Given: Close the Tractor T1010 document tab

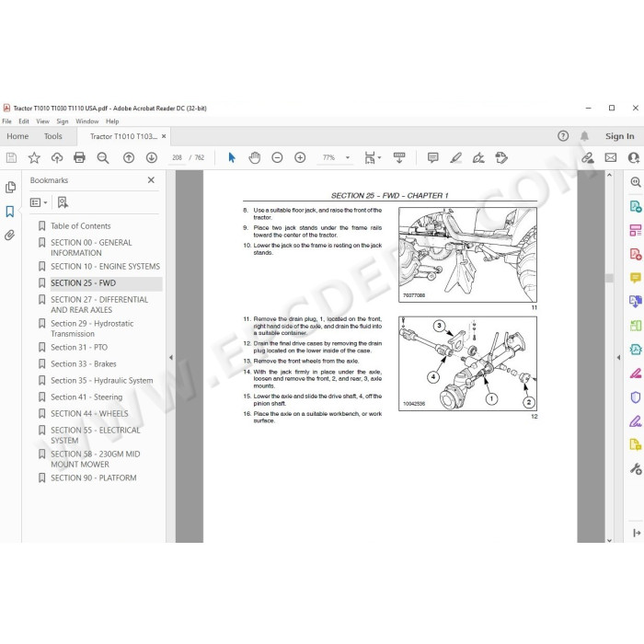Looking at the screenshot, I should coord(164,136).
